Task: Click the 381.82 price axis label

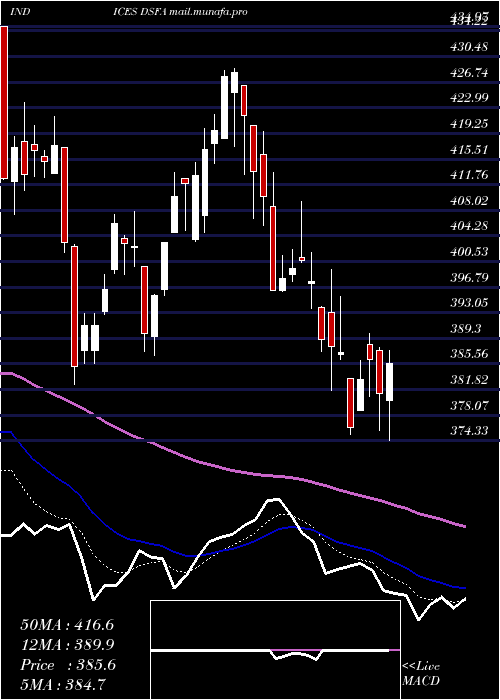Action: [x=469, y=380]
